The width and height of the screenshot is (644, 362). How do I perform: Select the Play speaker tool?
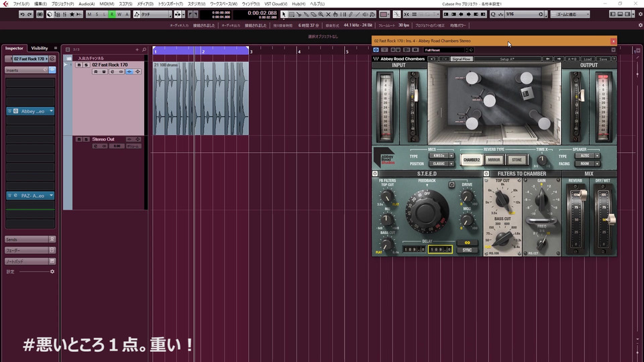(x=365, y=14)
